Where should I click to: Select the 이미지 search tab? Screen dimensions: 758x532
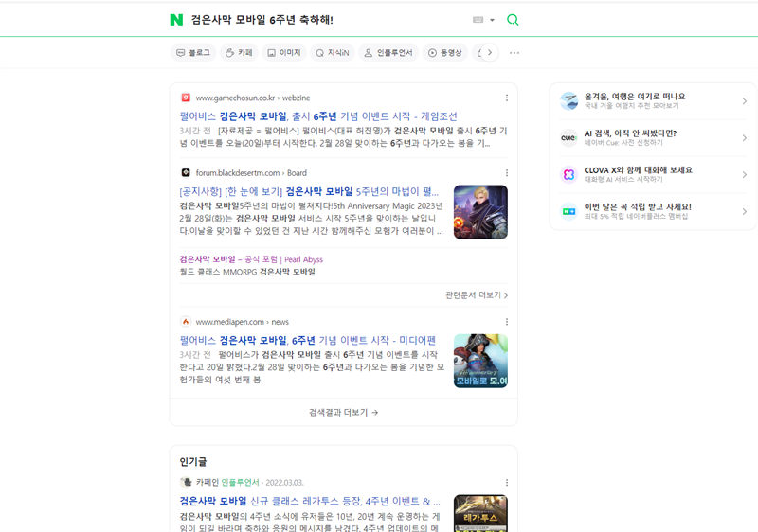point(283,53)
